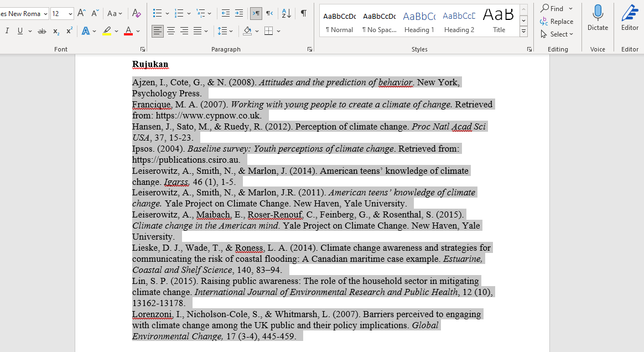The image size is (644, 352).
Task: Click the Select option in Editing group
Action: (557, 34)
